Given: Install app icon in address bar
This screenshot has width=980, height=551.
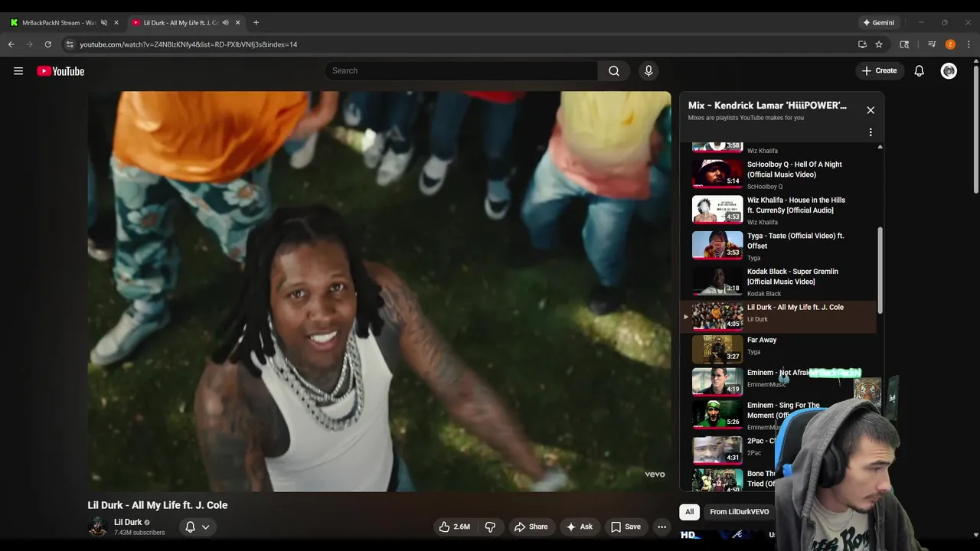Looking at the screenshot, I should point(862,44).
